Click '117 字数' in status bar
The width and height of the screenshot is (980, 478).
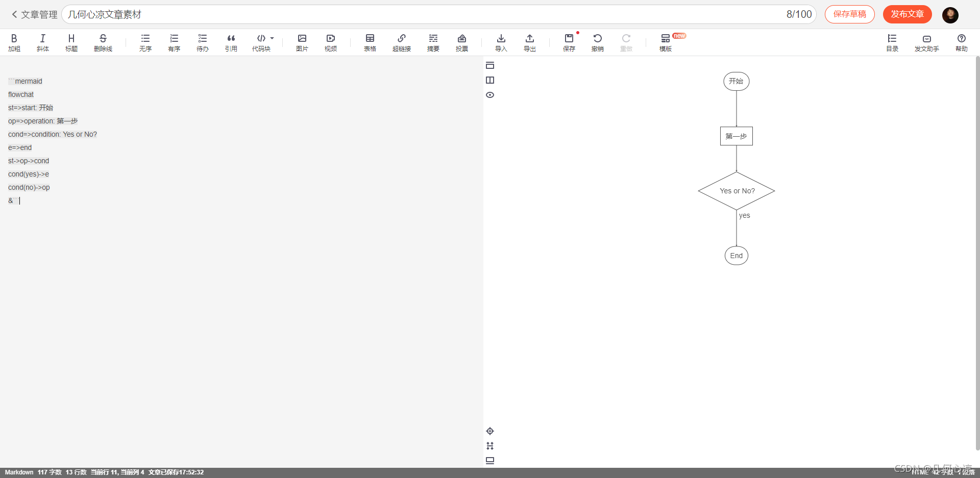pyautogui.click(x=50, y=472)
